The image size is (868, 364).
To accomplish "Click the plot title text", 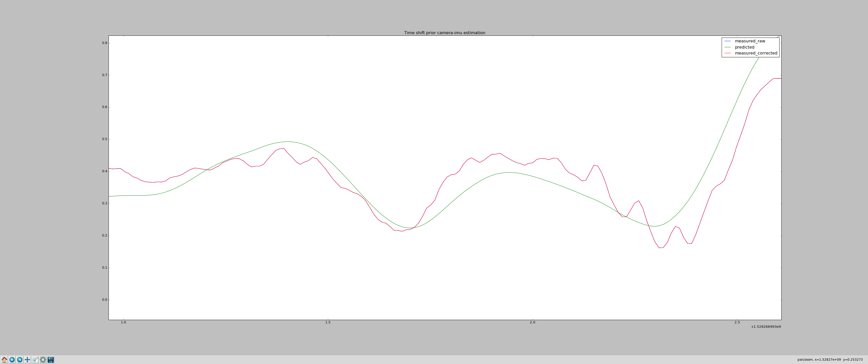I will (445, 33).
